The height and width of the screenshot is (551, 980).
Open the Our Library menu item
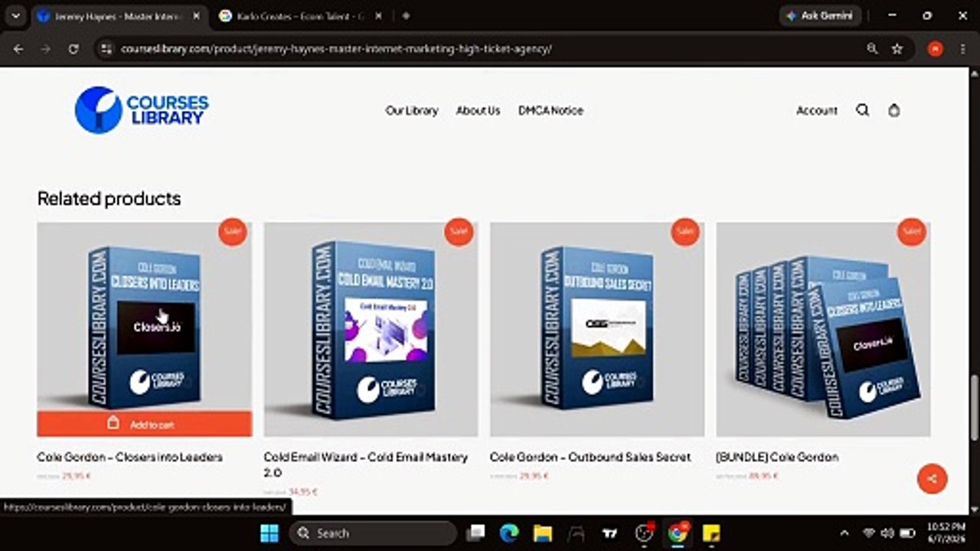[412, 110]
